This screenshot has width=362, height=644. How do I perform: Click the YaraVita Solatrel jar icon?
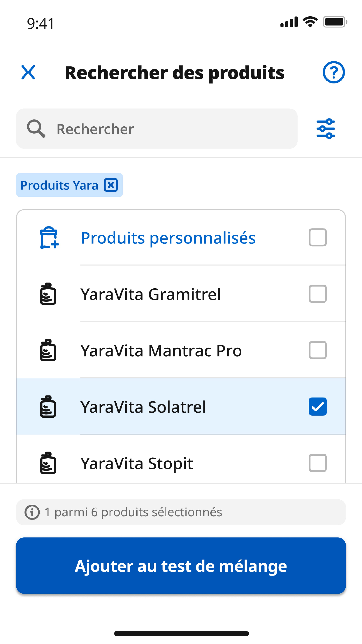48,407
